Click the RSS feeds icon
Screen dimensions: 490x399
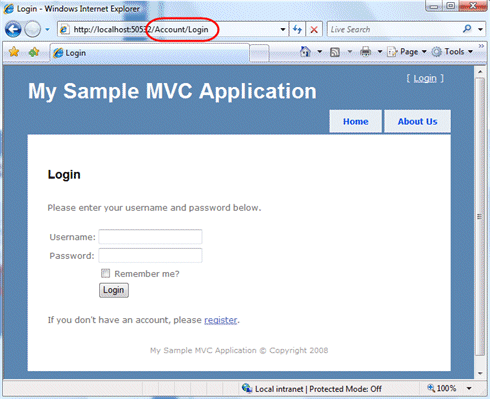(x=335, y=52)
